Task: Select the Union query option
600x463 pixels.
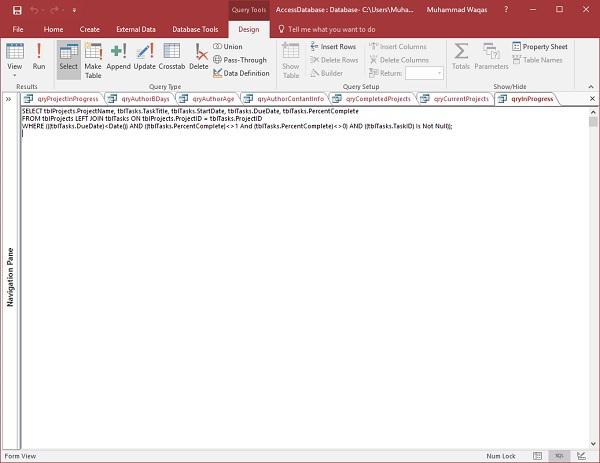Action: pos(228,47)
